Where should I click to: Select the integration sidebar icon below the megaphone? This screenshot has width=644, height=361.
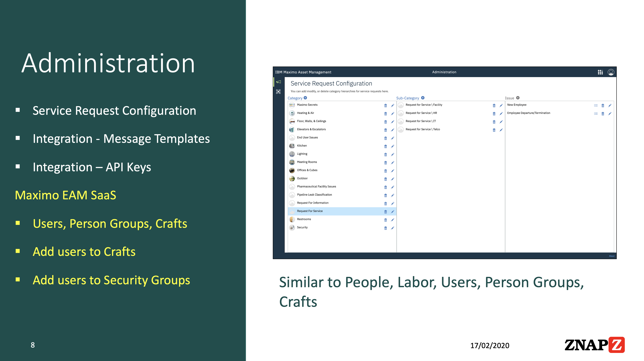pos(278,91)
